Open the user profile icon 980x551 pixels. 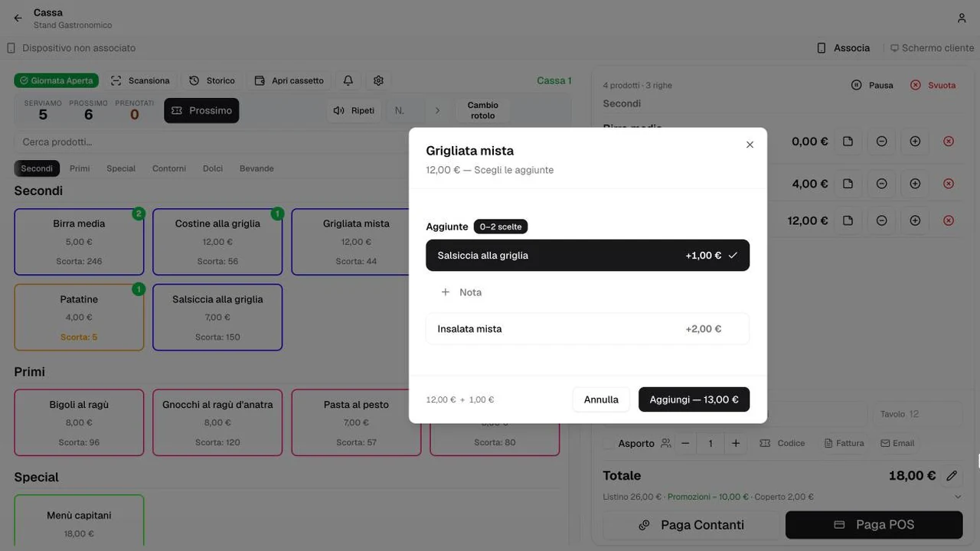tap(962, 18)
